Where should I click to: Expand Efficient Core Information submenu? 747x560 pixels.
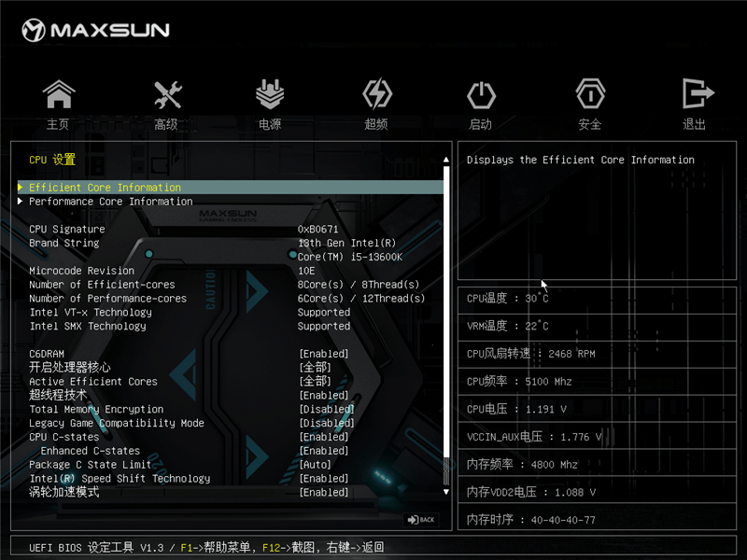[x=231, y=188]
